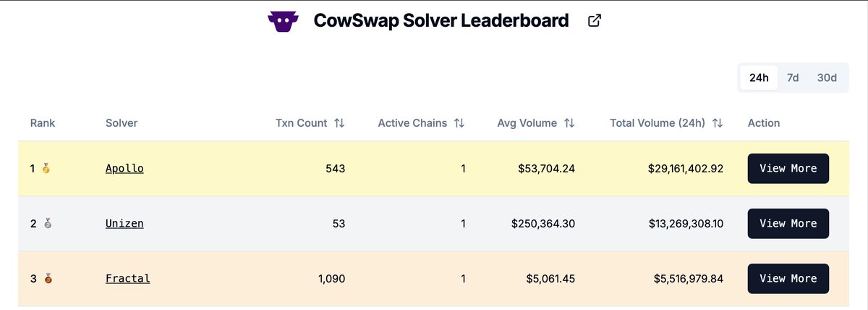Switch to the 30d time range

827,77
